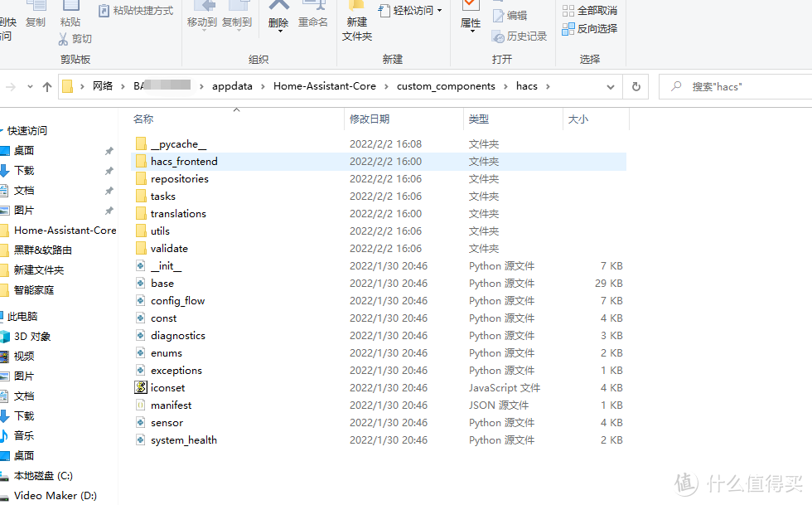
Task: Open 本地磁盘 (C:) drive
Action: [43, 476]
